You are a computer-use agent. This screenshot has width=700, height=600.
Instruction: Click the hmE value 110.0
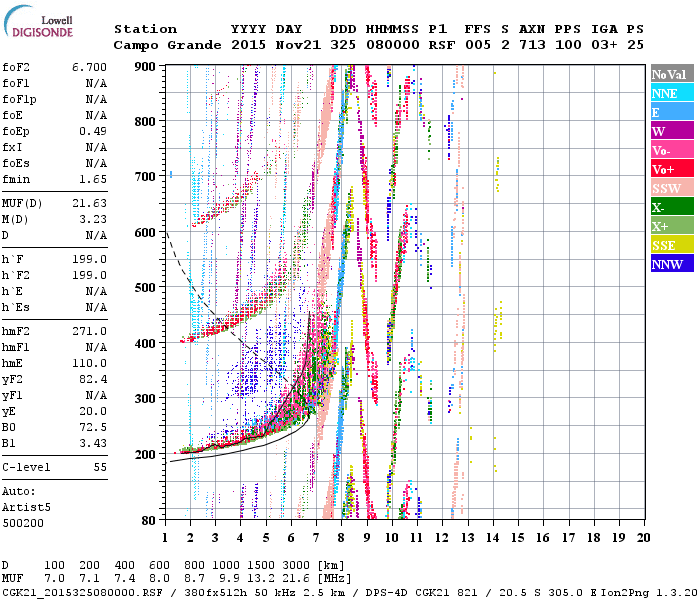click(x=89, y=363)
